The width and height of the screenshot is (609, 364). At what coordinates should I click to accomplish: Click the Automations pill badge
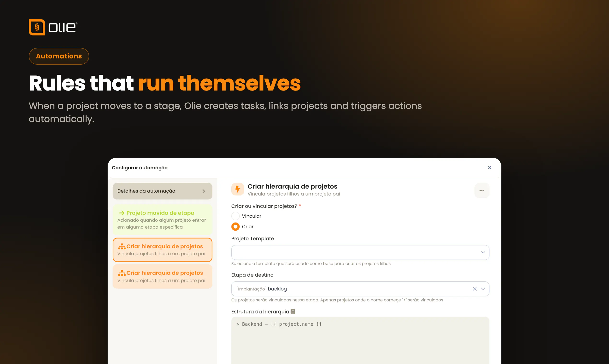coord(59,56)
